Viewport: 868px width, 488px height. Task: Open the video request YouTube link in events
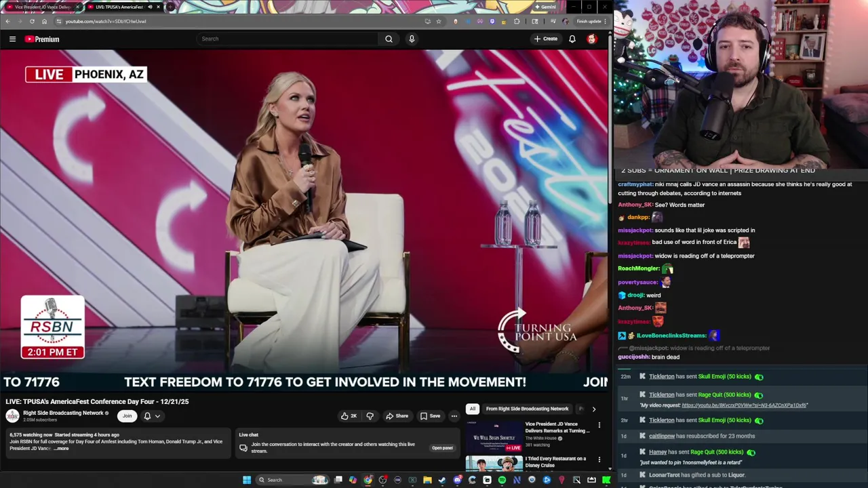click(745, 405)
